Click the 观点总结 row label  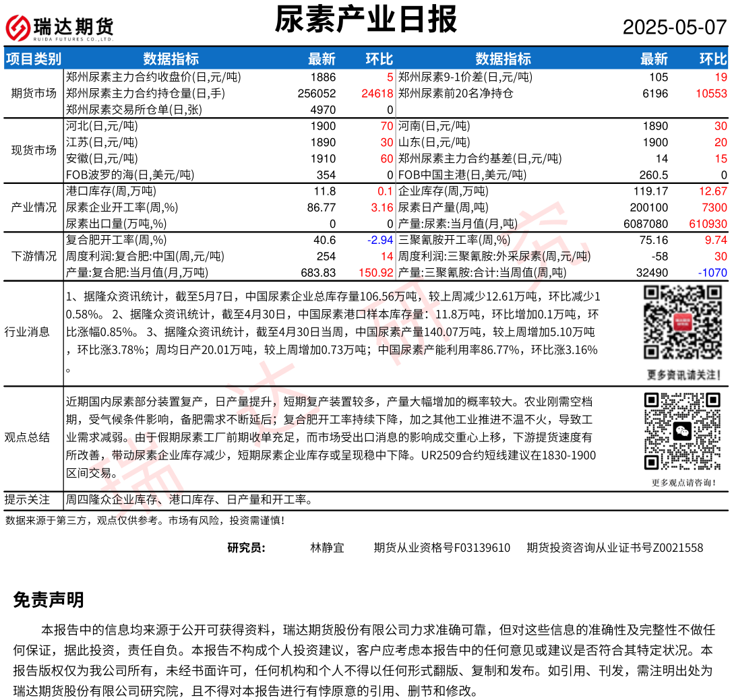(x=27, y=437)
